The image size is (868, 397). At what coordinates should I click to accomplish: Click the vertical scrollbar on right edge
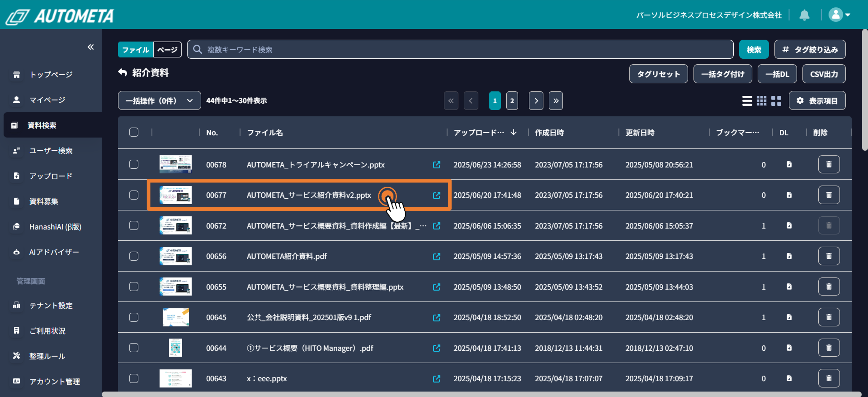pyautogui.click(x=865, y=89)
